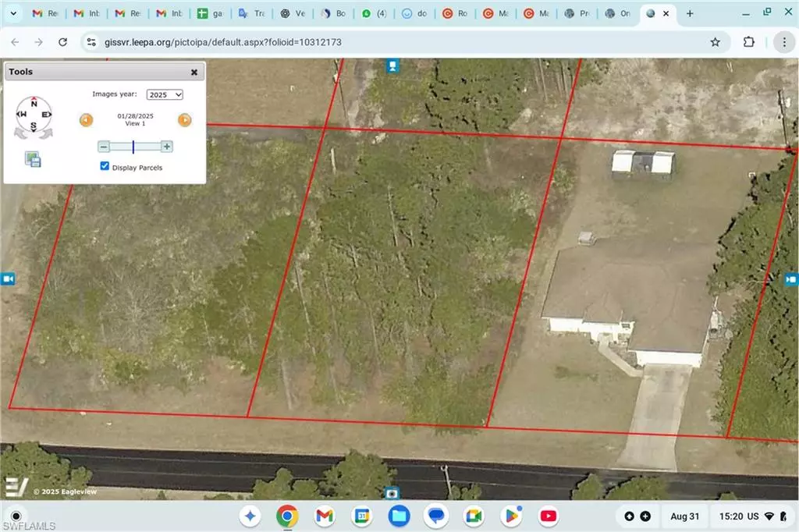The width and height of the screenshot is (799, 532).
Task: Click the next view orange arrow
Action: [184, 119]
